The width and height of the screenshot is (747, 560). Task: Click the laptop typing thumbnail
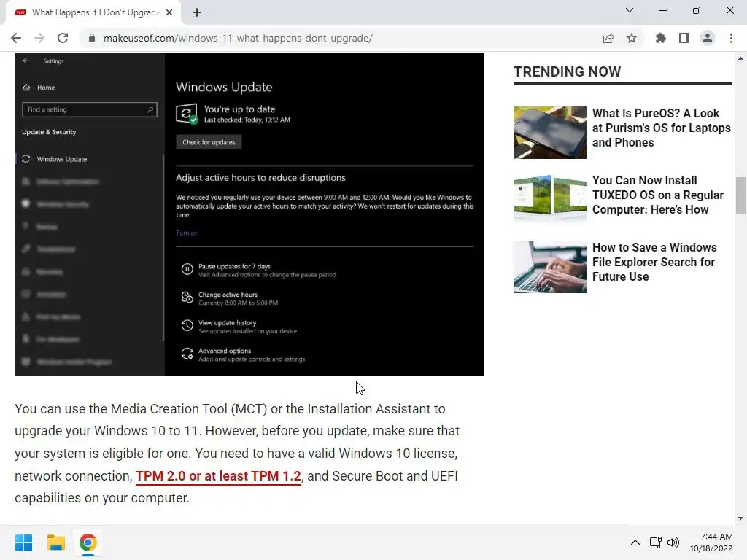550,267
